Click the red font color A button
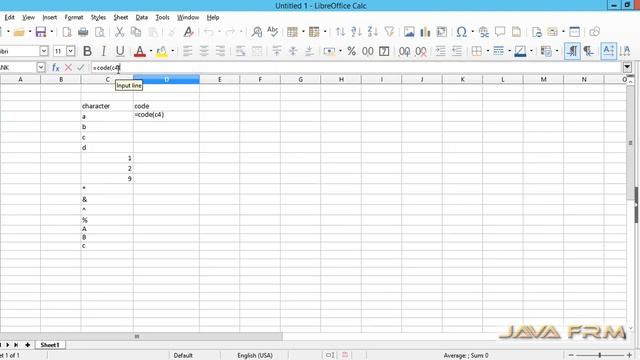Screen dimensions: 640x360 click(140, 51)
